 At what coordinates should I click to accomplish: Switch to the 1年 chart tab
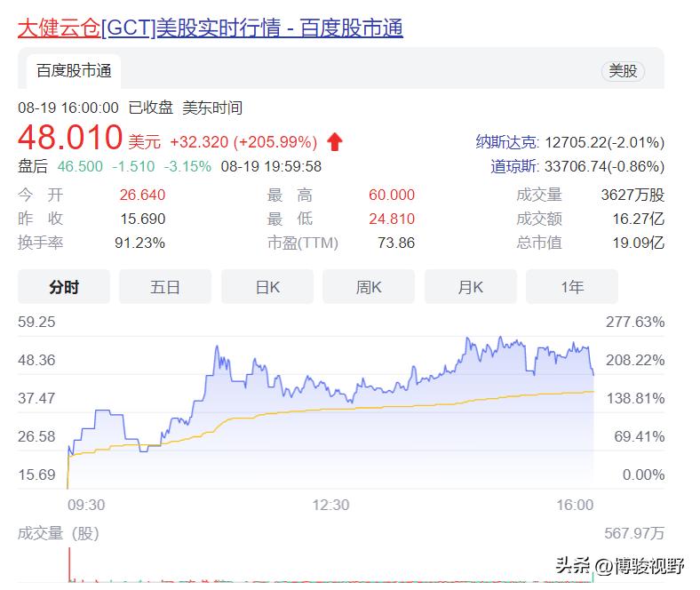click(x=572, y=287)
